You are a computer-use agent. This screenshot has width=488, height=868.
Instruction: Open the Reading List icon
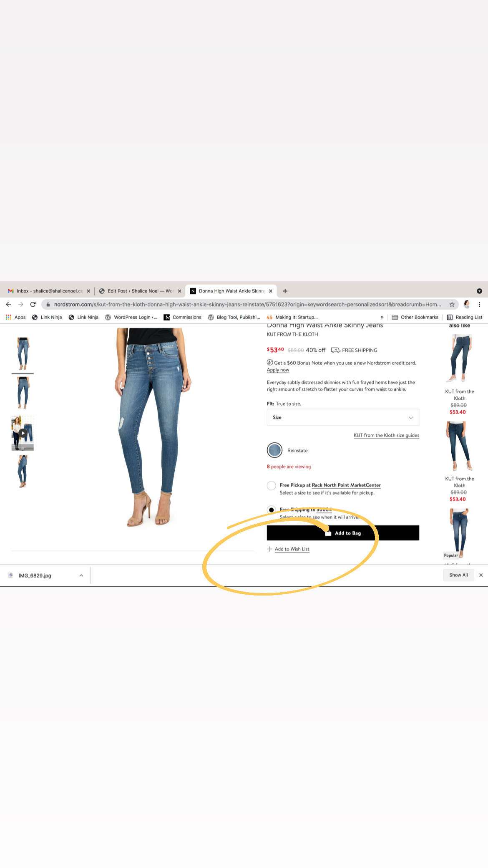pos(465,318)
